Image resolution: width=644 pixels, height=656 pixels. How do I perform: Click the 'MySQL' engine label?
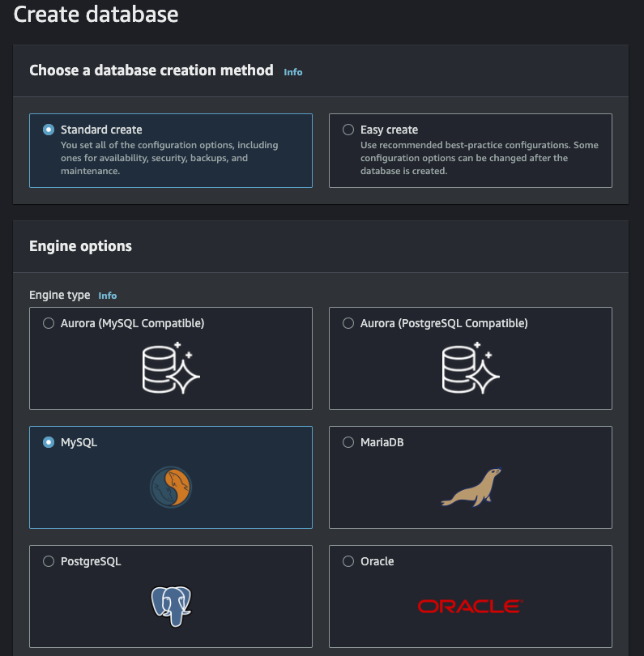point(79,443)
